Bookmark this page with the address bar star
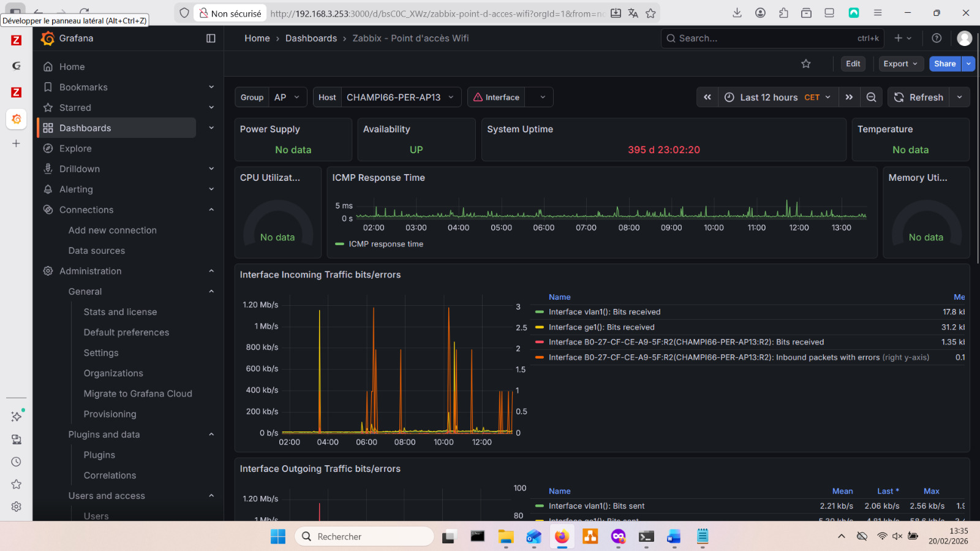Viewport: 980px width, 551px height. (650, 13)
